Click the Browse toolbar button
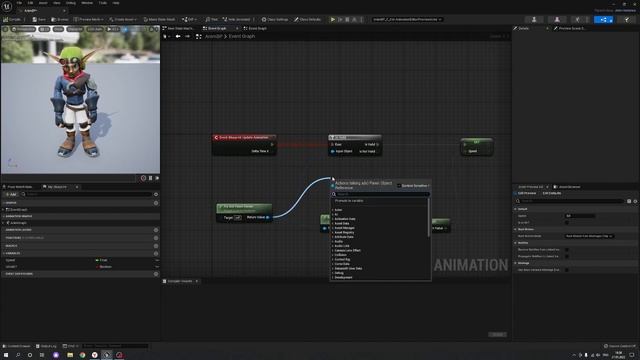 coord(60,19)
